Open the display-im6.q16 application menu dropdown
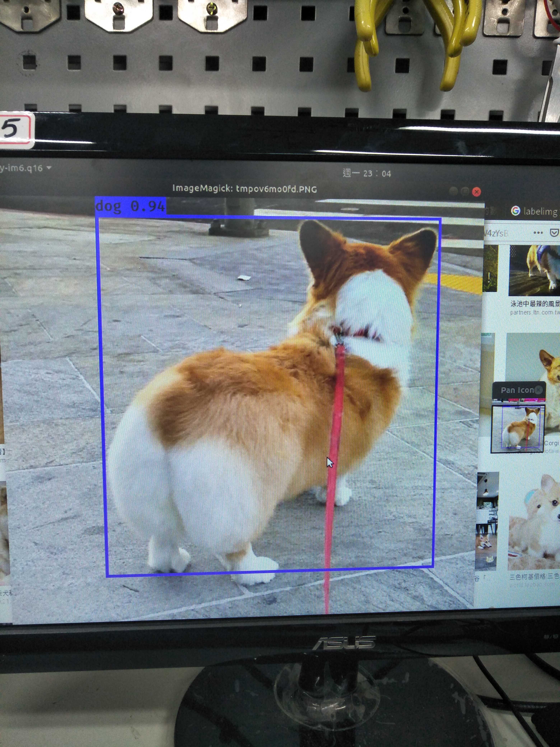 pos(25,168)
